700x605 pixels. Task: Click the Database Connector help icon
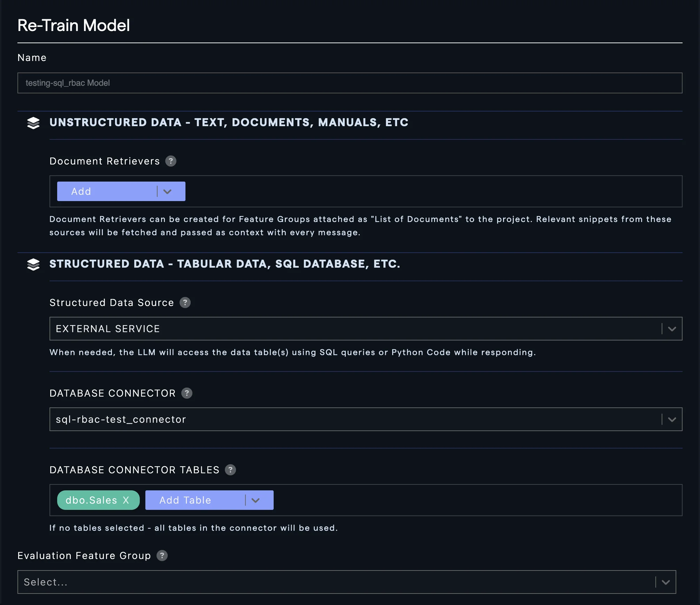(187, 393)
